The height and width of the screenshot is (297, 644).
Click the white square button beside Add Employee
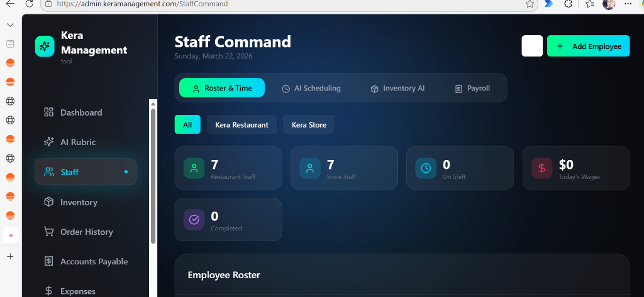pyautogui.click(x=532, y=46)
